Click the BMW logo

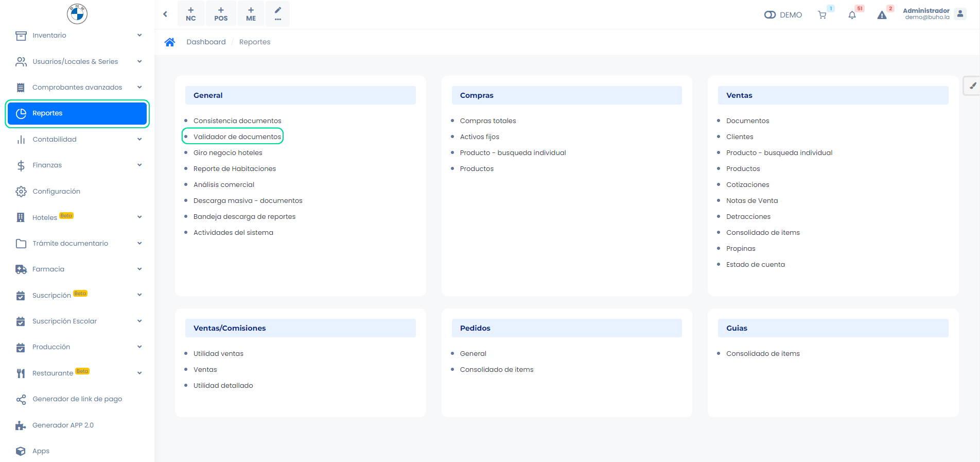click(77, 14)
